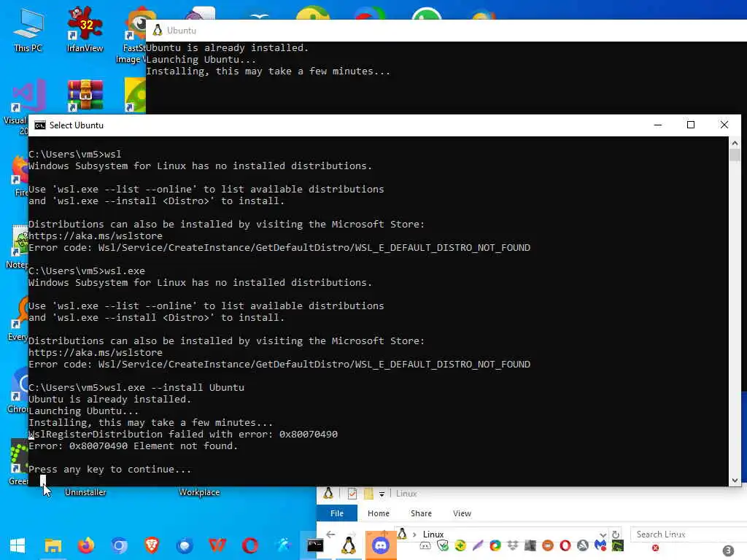Launch Firefox from the taskbar
This screenshot has height=560, width=747.
[86, 545]
